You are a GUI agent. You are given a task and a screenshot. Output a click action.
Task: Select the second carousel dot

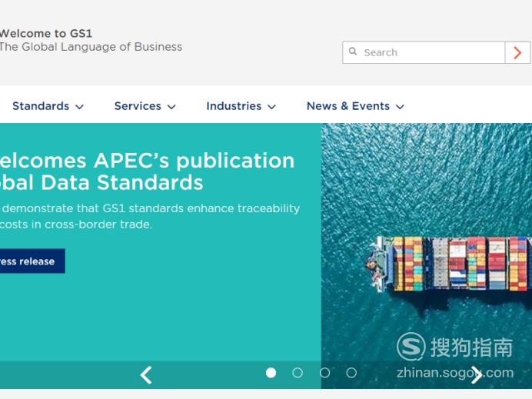[x=298, y=373]
